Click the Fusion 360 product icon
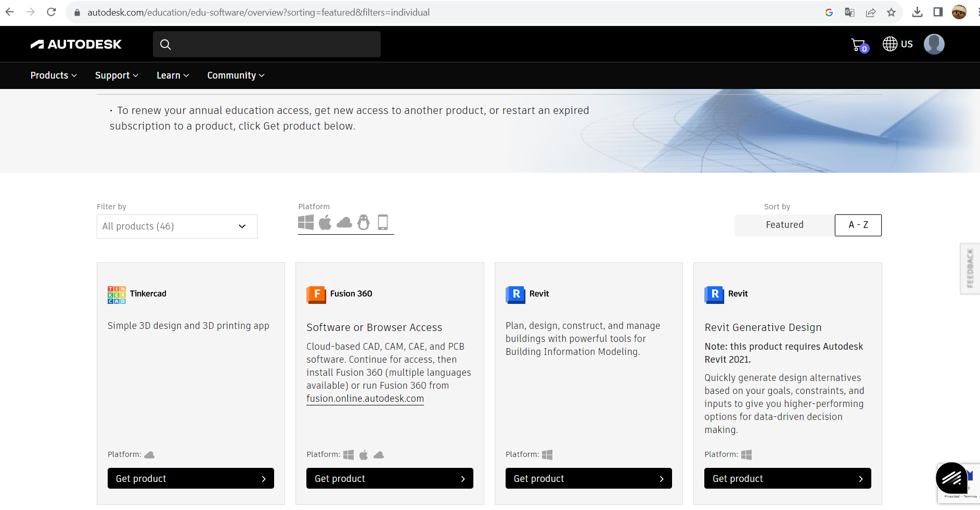Viewport: 980px width, 510px height. tap(316, 295)
